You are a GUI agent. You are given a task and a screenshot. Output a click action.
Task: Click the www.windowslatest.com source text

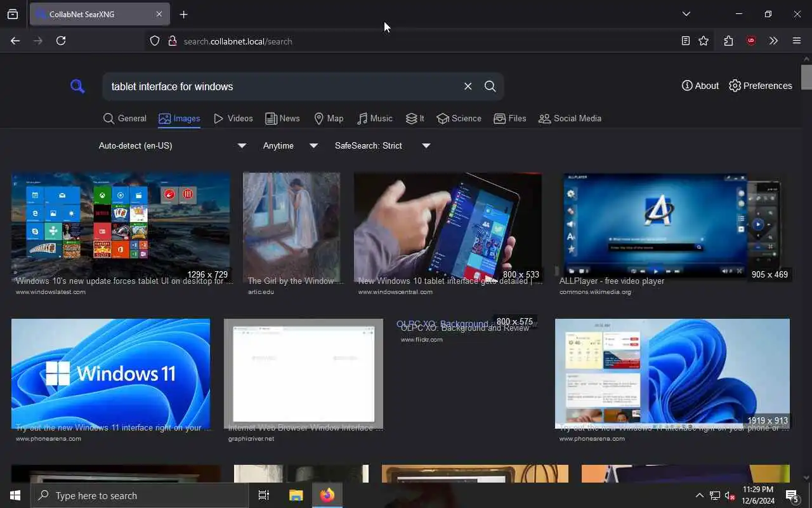coord(51,292)
